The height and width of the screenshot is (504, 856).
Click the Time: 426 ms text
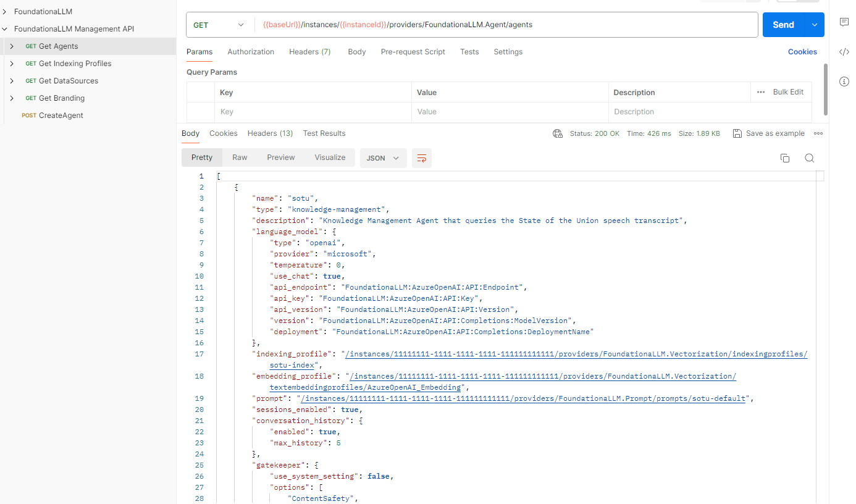tap(648, 133)
